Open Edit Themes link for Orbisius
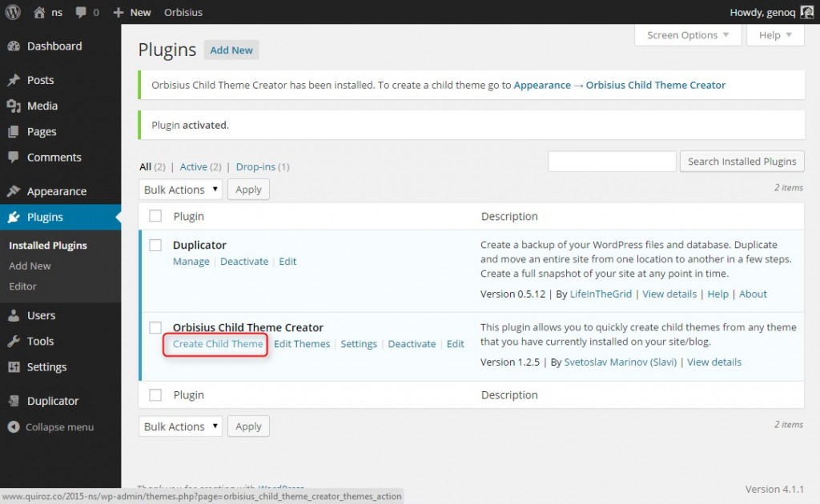This screenshot has height=504, width=820. point(302,344)
